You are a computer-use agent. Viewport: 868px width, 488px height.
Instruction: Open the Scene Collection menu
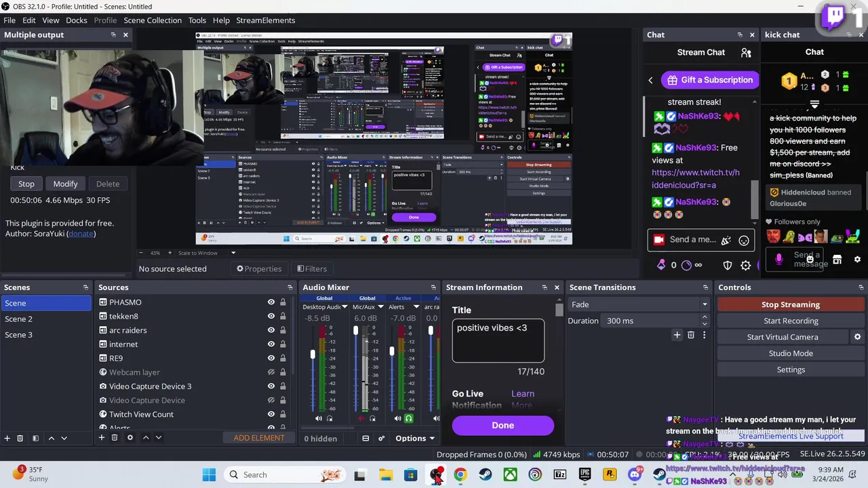[153, 20]
